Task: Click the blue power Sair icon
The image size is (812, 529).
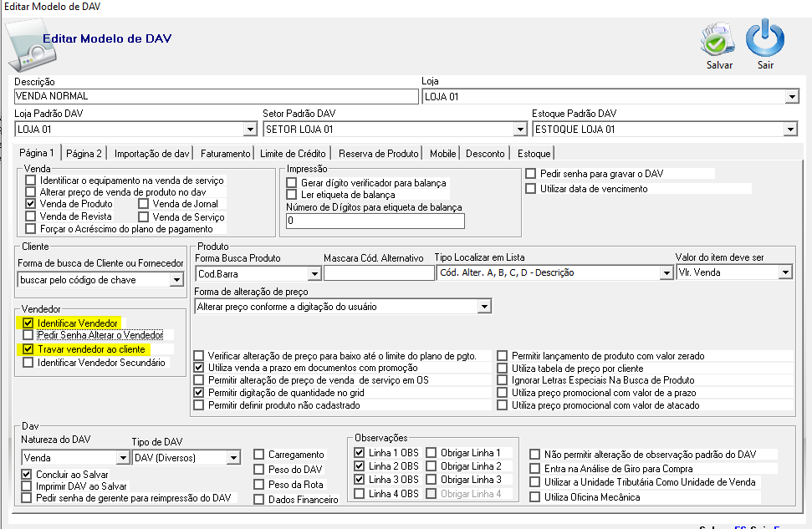Action: [x=765, y=38]
